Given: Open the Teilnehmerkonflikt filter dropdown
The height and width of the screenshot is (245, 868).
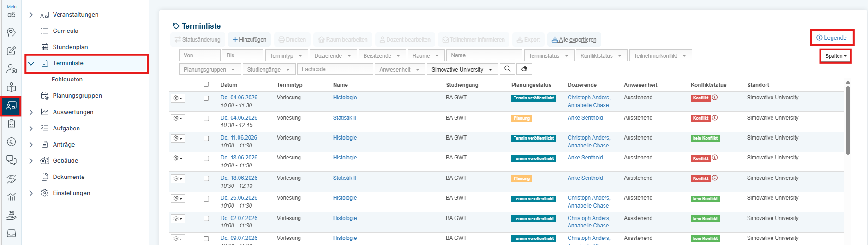Looking at the screenshot, I should pyautogui.click(x=660, y=55).
